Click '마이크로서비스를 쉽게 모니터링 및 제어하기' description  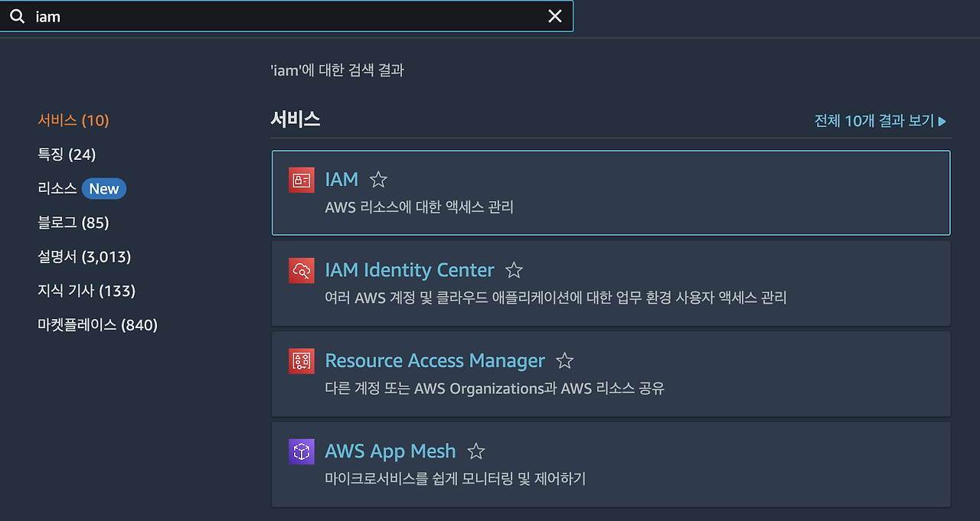click(456, 479)
